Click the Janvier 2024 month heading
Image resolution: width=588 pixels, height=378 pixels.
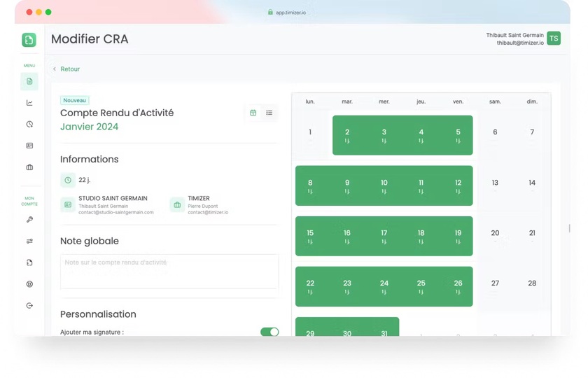(x=90, y=127)
